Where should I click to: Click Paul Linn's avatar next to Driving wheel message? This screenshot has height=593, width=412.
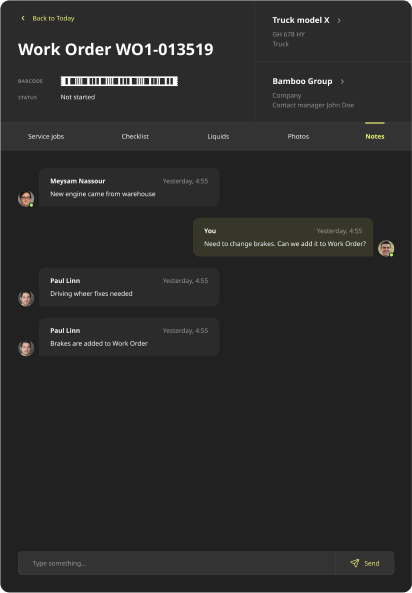coord(26,298)
